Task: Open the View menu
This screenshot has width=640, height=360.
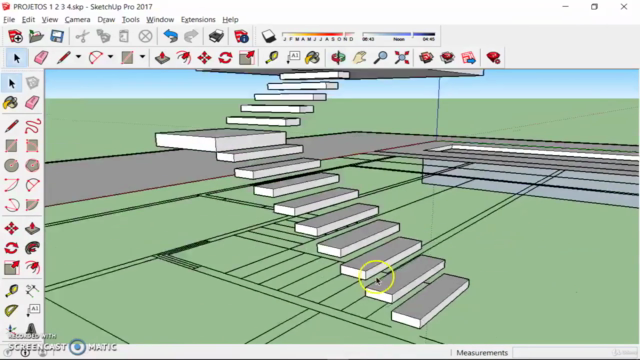Action: coord(49,20)
